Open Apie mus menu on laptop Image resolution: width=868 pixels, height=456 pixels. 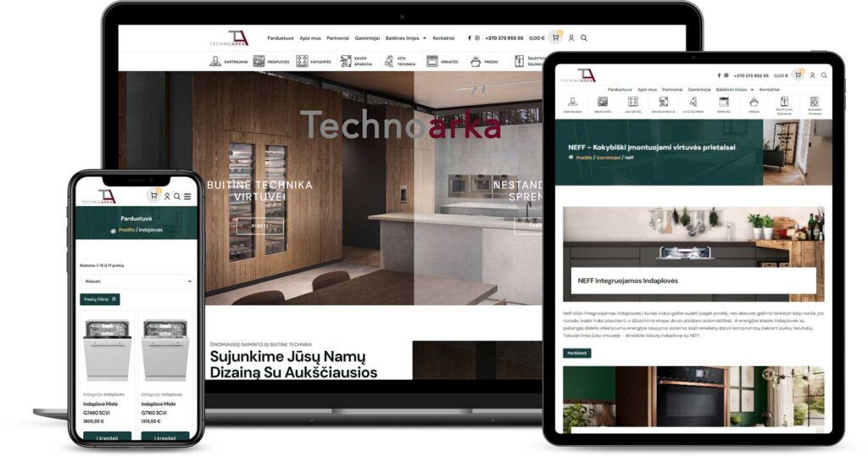[x=310, y=38]
